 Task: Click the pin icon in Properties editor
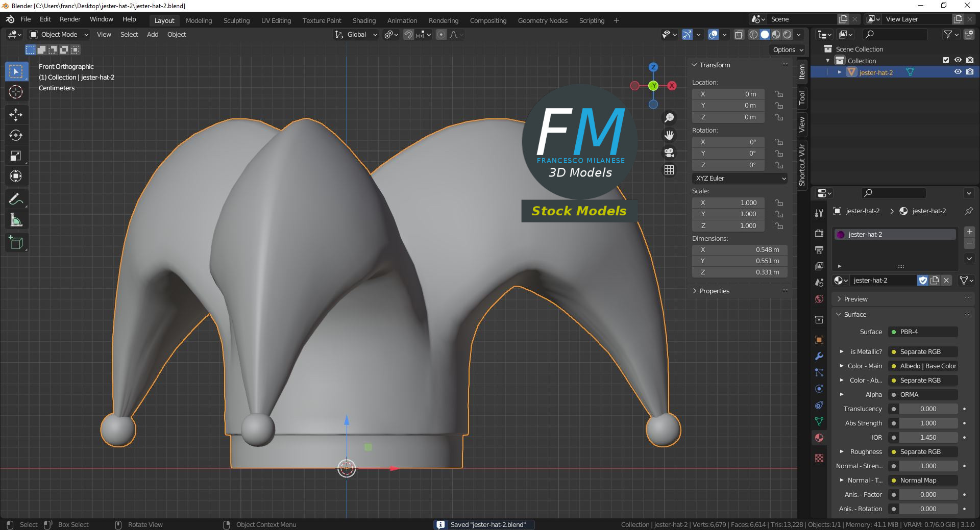point(968,211)
